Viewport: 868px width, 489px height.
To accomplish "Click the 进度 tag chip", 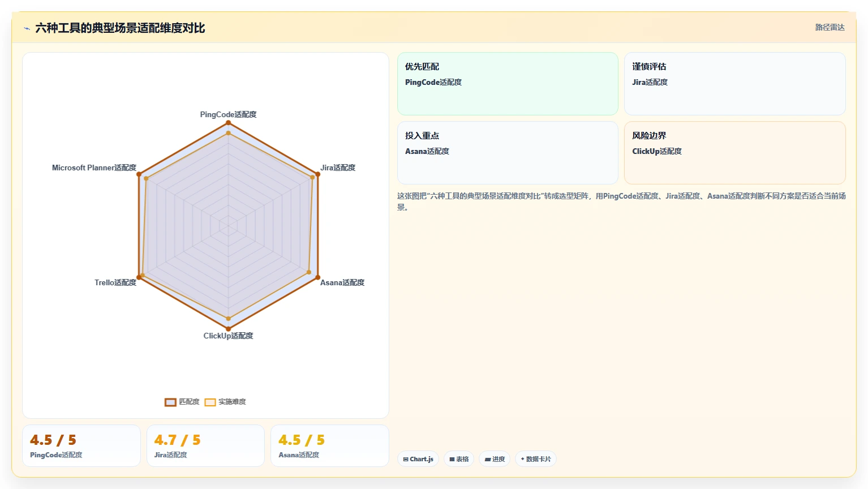I will 495,459.
